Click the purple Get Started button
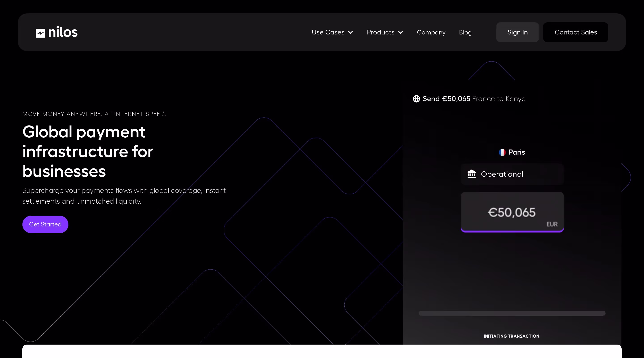Screen dimensions: 644x358 point(45,224)
